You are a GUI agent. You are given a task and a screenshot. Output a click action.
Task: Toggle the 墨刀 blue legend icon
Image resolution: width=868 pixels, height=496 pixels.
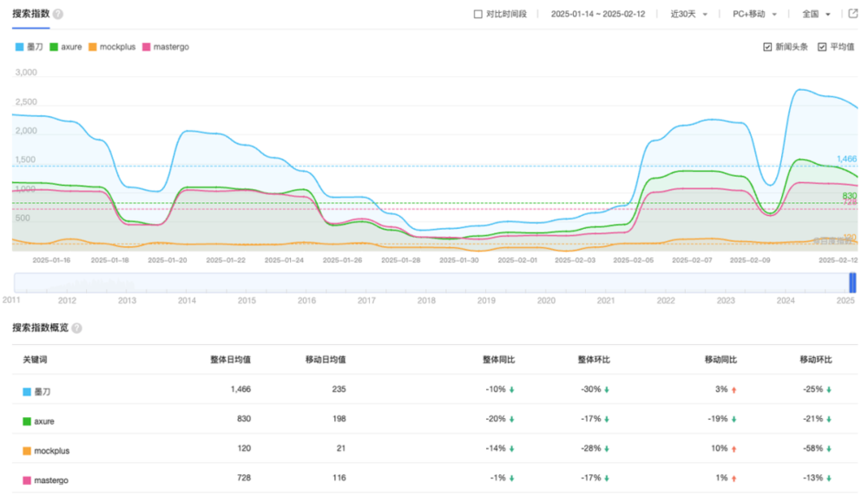19,47
